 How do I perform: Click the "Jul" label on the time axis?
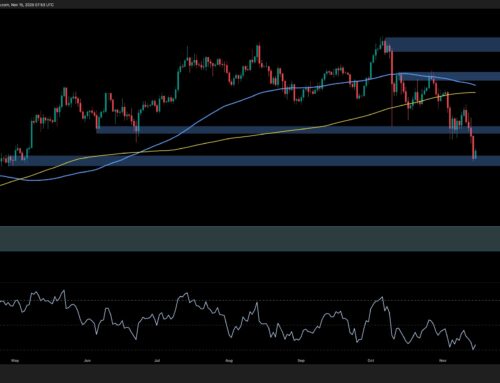[157, 361]
